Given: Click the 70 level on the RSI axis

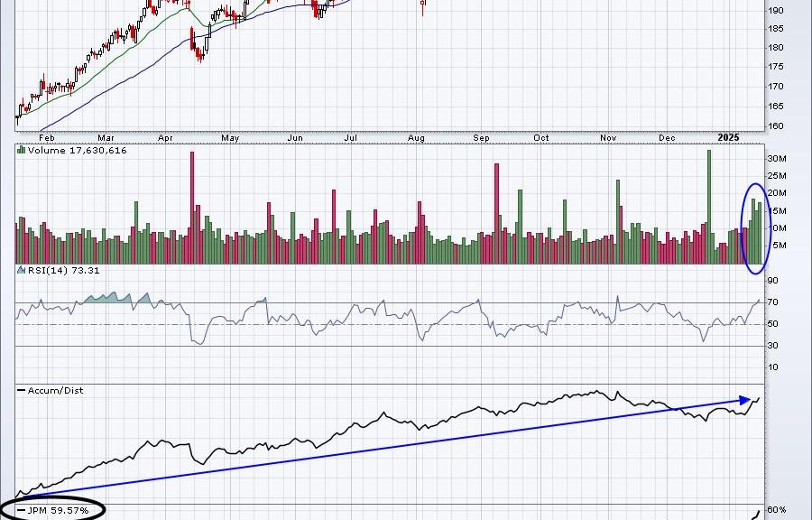Looking at the screenshot, I should 773,302.
